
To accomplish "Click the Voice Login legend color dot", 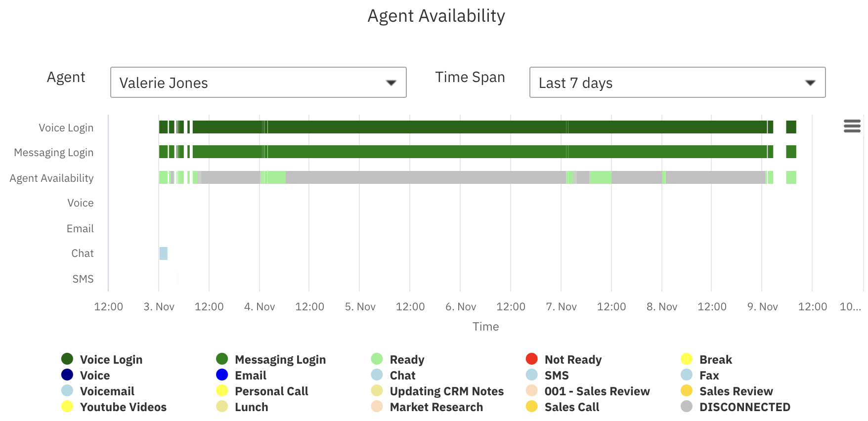I will coord(67,359).
